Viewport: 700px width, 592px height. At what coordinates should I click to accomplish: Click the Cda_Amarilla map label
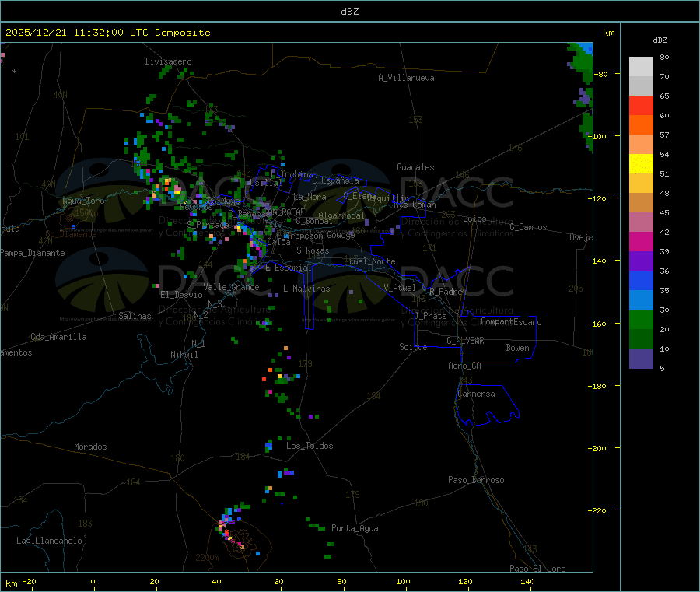pyautogui.click(x=58, y=337)
